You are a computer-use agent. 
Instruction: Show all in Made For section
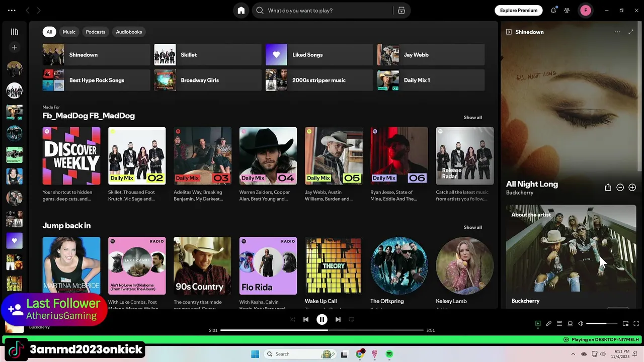click(472, 117)
